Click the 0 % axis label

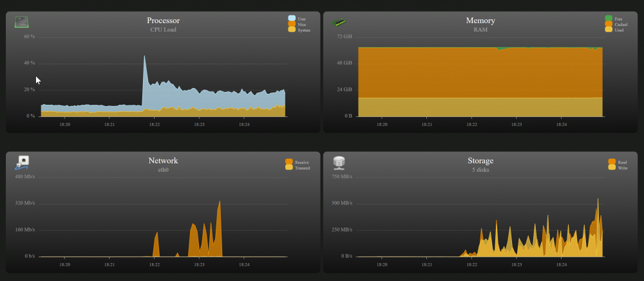[31, 116]
